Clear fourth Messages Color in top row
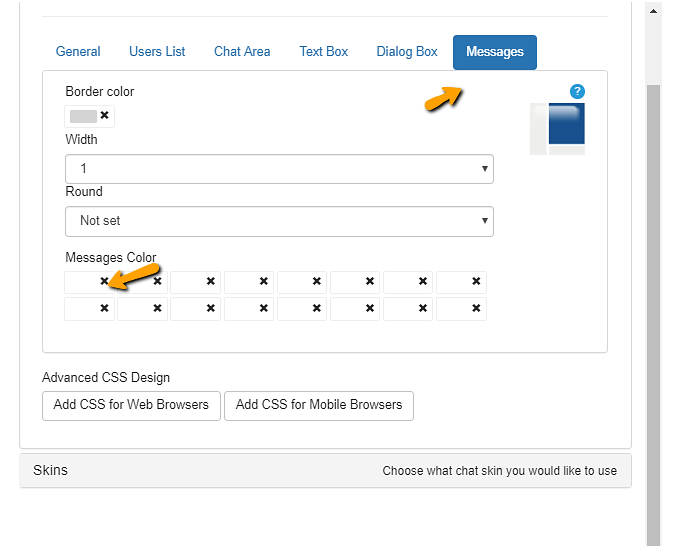This screenshot has width=682, height=546. 264,282
